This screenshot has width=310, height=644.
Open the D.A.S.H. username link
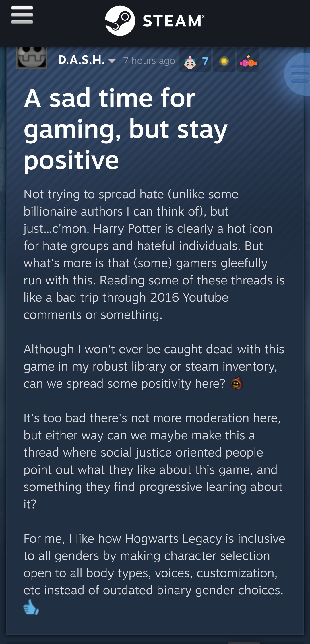81,60
